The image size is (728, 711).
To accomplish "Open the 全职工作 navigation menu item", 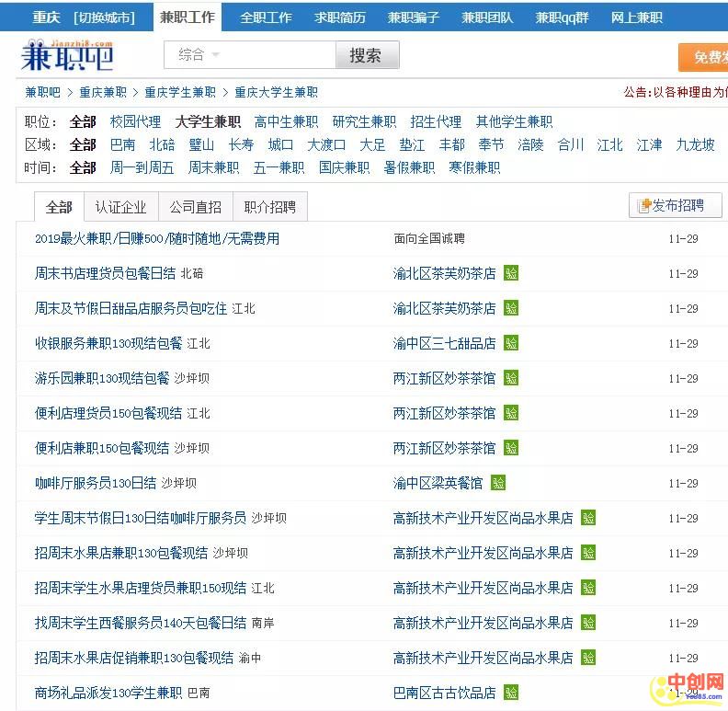I will click(266, 17).
